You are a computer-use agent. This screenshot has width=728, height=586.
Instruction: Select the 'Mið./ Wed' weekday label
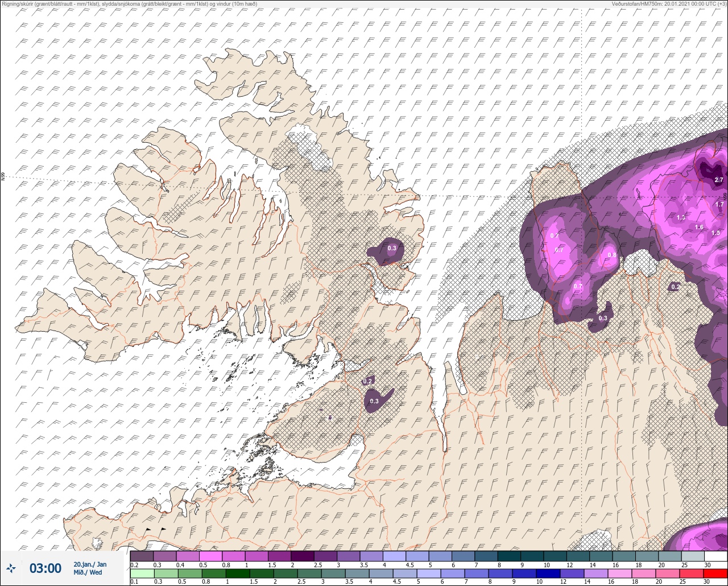click(88, 572)
